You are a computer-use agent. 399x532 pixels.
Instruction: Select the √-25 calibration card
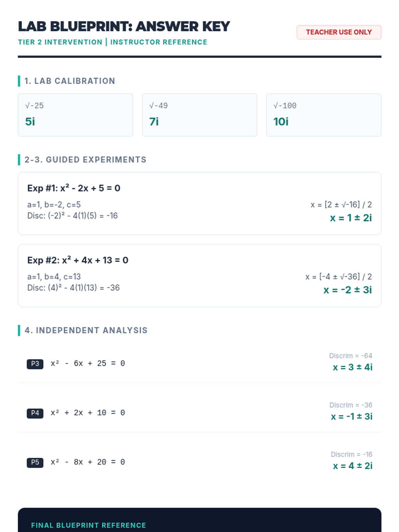pos(75,115)
